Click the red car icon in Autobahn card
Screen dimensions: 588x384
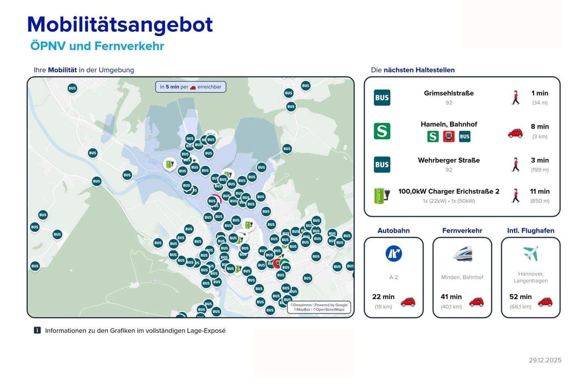tap(408, 302)
